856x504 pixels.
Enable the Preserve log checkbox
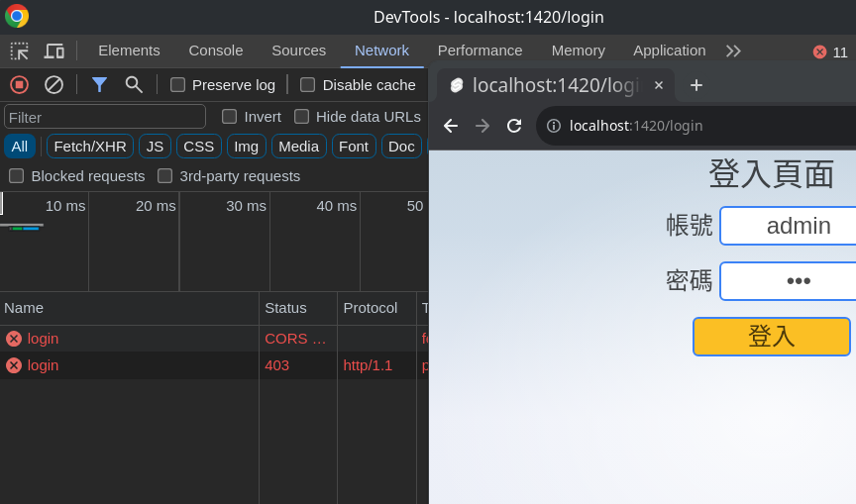click(178, 84)
